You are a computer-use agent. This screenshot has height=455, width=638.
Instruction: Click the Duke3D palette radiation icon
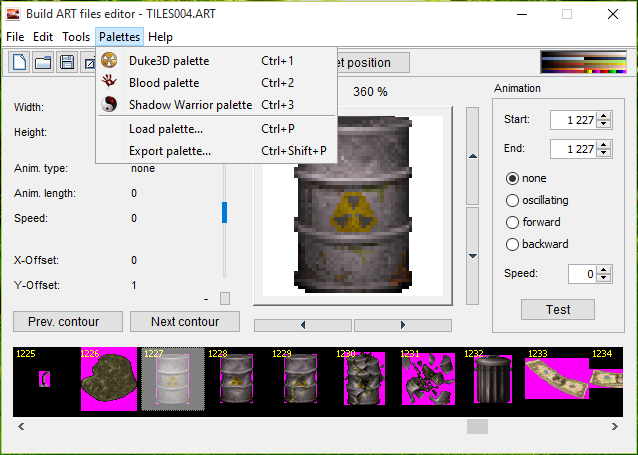(109, 60)
